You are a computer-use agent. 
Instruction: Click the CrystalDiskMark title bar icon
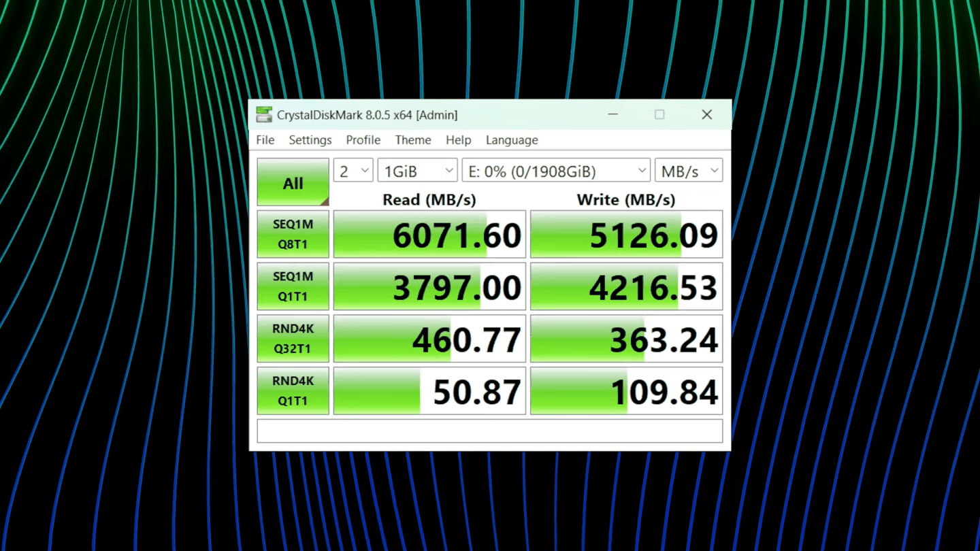click(x=265, y=114)
